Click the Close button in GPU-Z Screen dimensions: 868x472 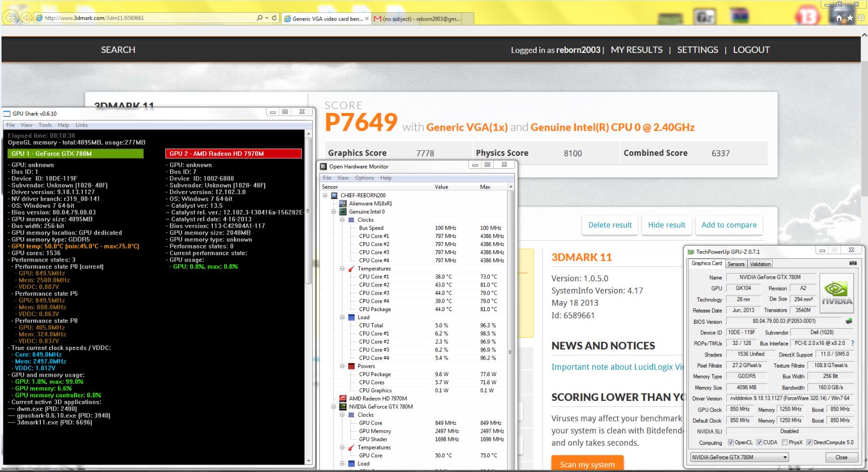point(841,457)
